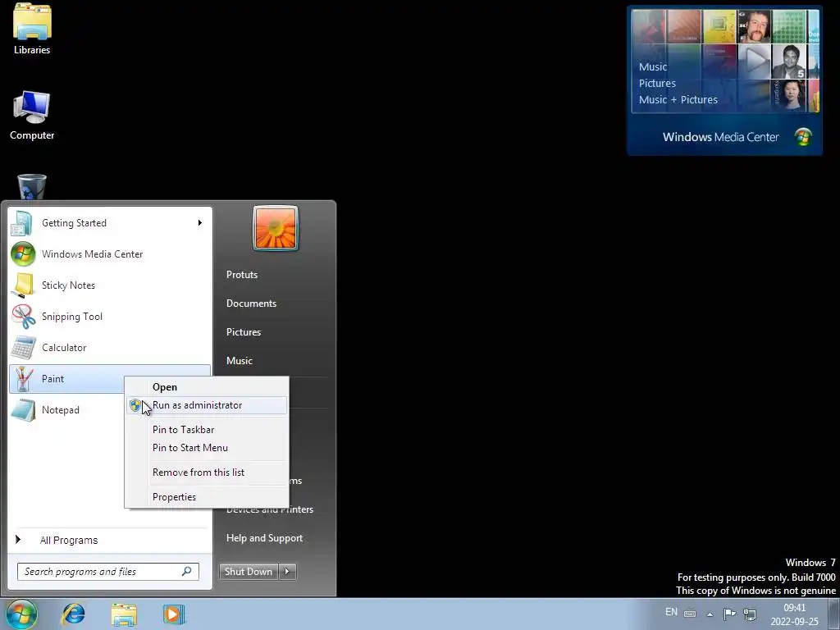The width and height of the screenshot is (840, 630).
Task: Click the on-screen keyboard tray icon
Action: pyautogui.click(x=690, y=614)
